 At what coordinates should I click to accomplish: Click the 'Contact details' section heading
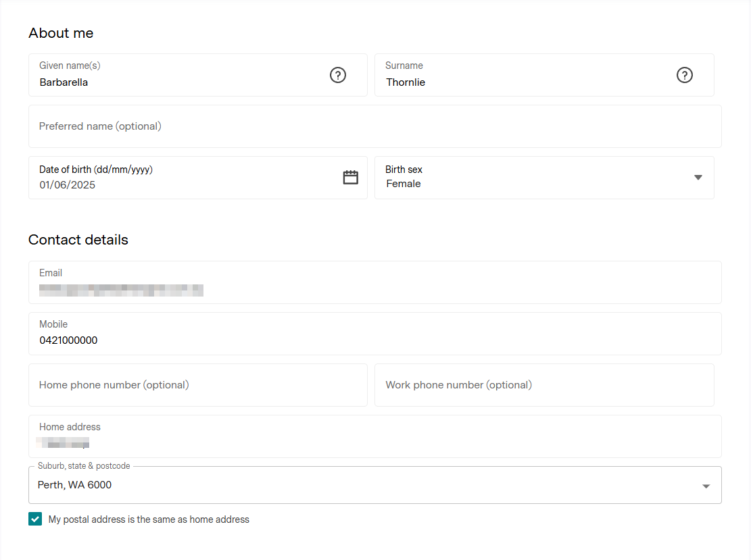78,240
